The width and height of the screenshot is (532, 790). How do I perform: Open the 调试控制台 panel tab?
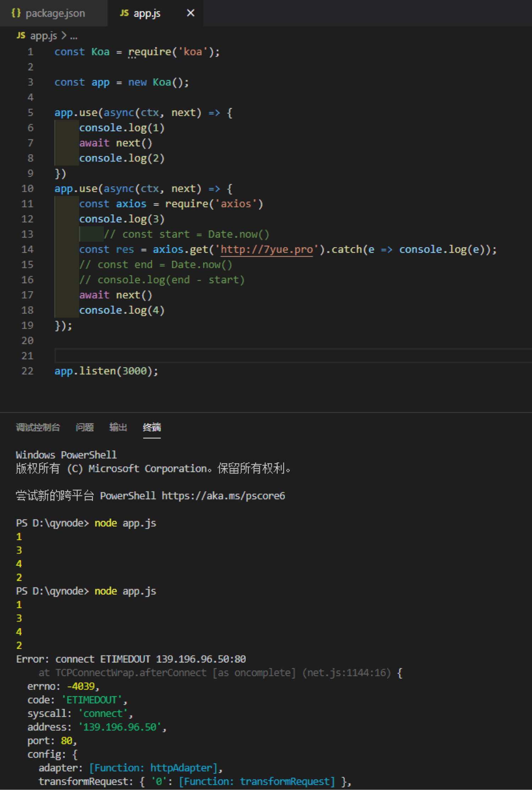pos(38,427)
